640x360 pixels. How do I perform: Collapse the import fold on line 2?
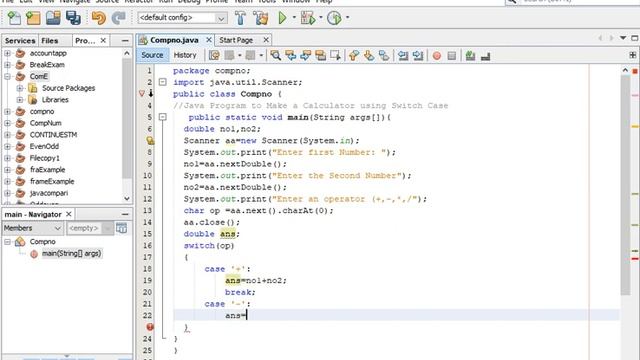point(162,82)
